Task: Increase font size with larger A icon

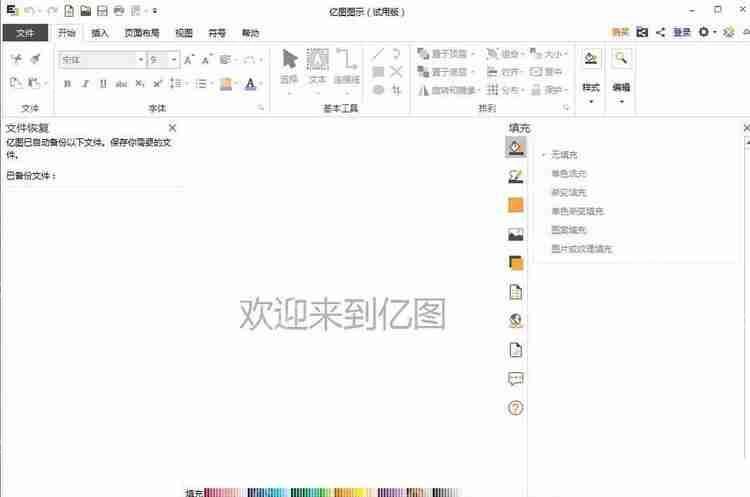Action: pos(188,60)
